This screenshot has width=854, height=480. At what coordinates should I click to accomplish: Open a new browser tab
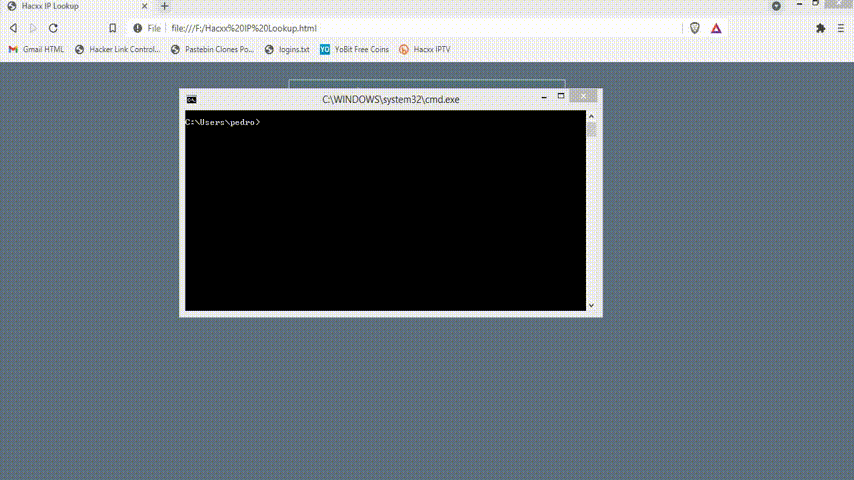coord(165,6)
